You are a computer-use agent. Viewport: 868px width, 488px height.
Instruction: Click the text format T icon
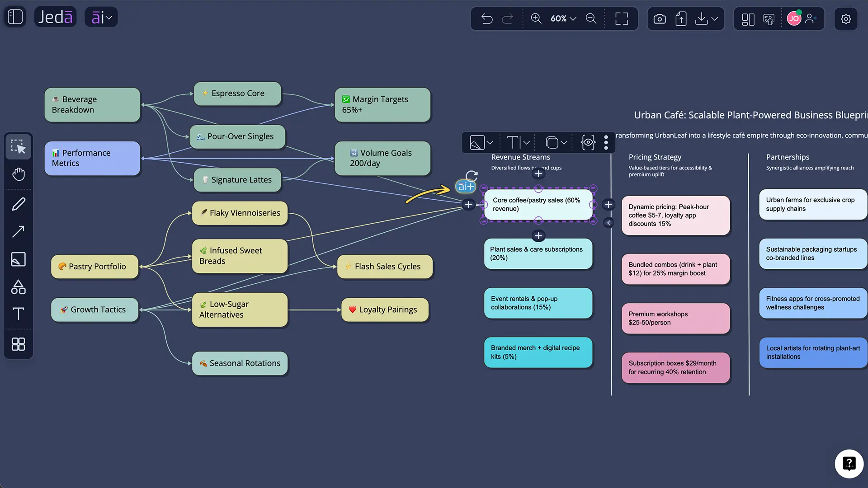(514, 143)
